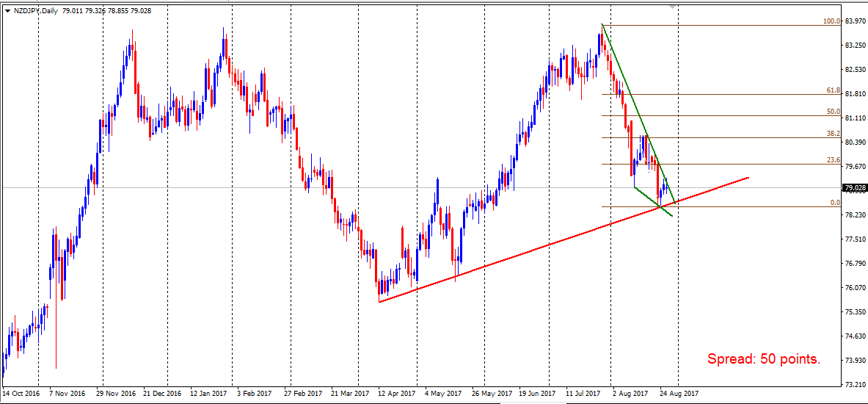Click the '19 Jun 2017' date label

click(537, 394)
